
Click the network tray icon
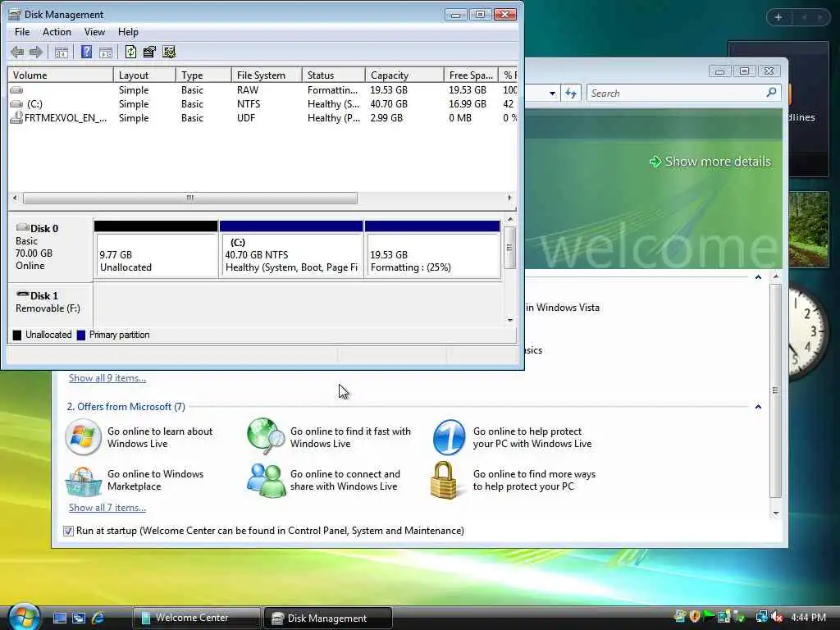761,617
